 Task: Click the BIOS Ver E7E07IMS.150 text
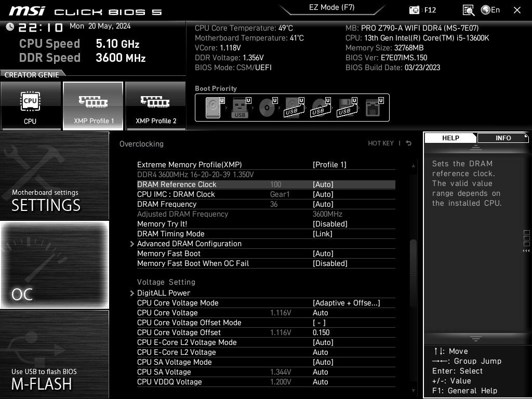click(x=386, y=58)
